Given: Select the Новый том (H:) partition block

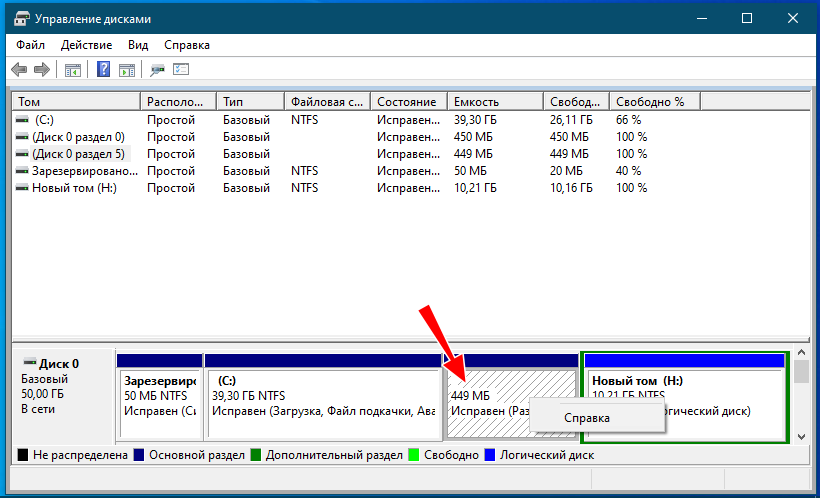Looking at the screenshot, I should coord(684,400).
